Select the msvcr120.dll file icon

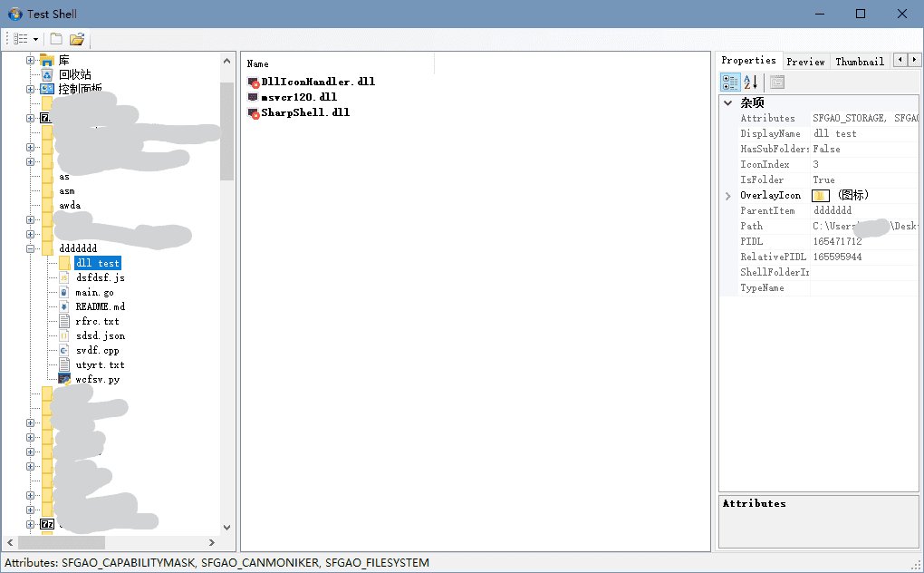(x=254, y=97)
